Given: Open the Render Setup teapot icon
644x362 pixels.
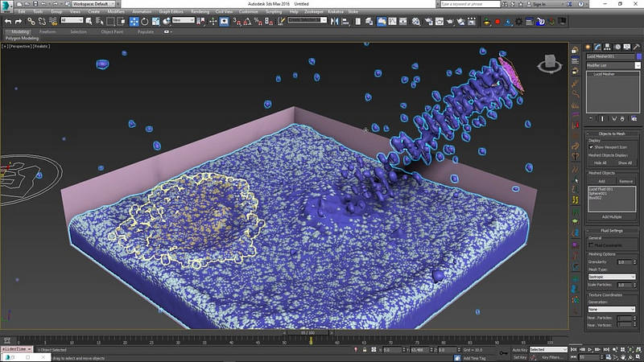Looking at the screenshot, I should pyautogui.click(x=428, y=22).
